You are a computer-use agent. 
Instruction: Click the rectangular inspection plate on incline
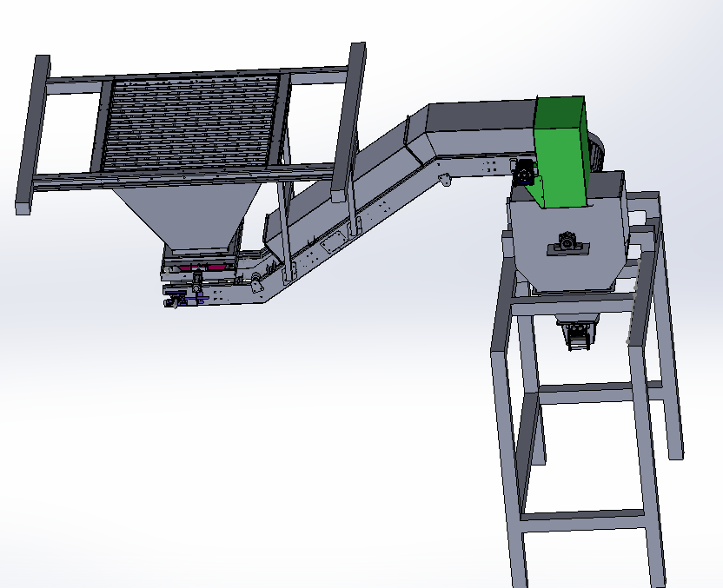tap(333, 241)
